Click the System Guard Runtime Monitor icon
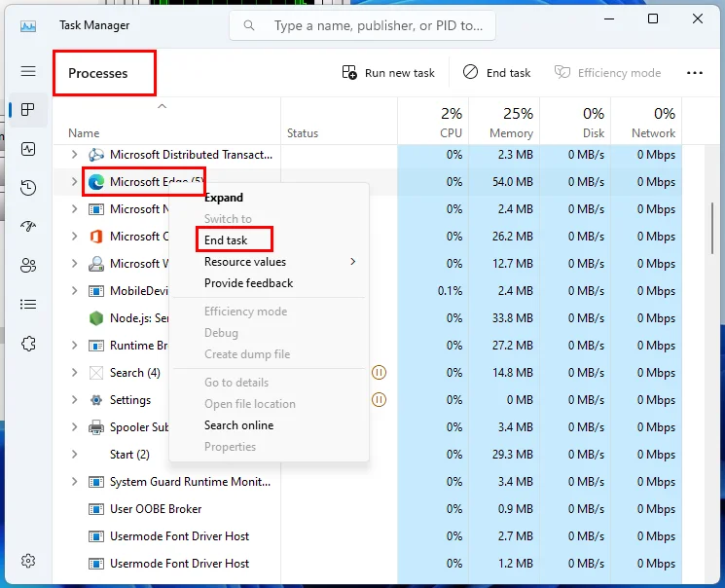 96,482
